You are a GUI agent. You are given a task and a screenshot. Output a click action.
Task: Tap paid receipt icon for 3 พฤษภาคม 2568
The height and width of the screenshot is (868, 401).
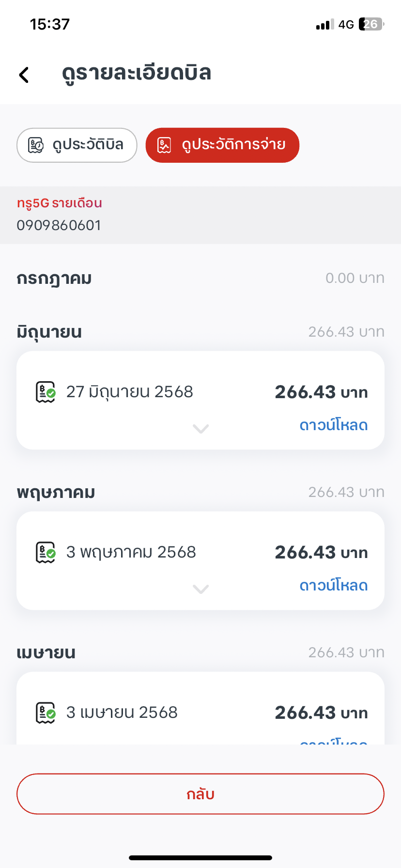46,552
